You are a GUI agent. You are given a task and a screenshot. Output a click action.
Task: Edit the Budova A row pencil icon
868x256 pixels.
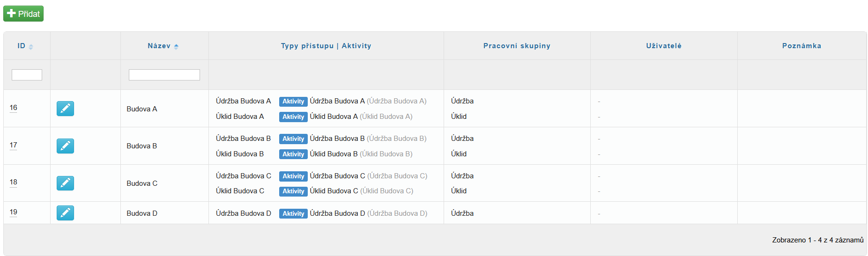pyautogui.click(x=65, y=109)
